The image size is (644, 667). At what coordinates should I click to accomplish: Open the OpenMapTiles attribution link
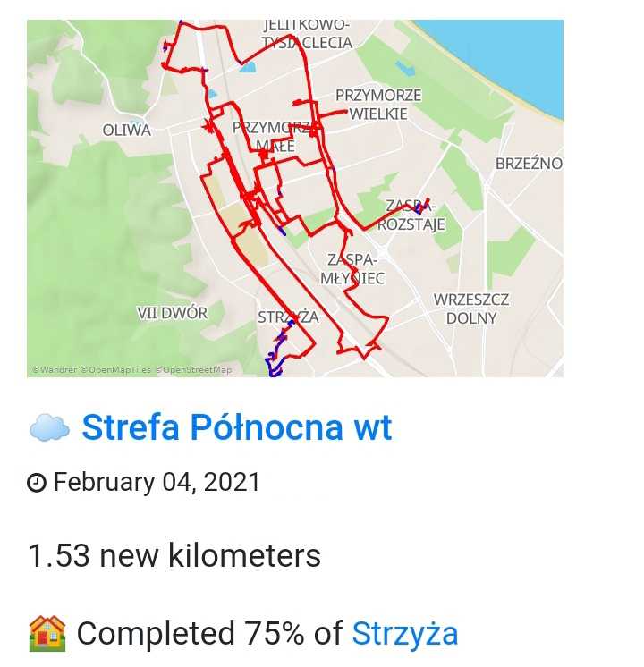click(115, 369)
